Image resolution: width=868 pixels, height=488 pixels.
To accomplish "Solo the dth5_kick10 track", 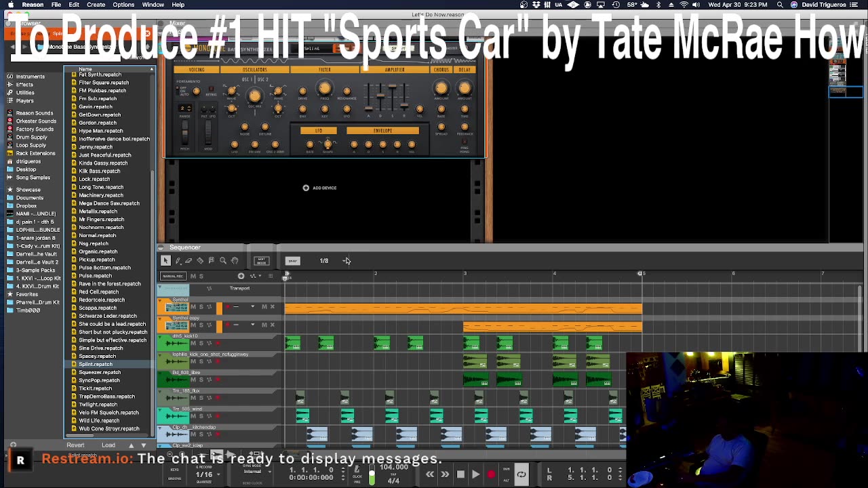I will pos(201,343).
